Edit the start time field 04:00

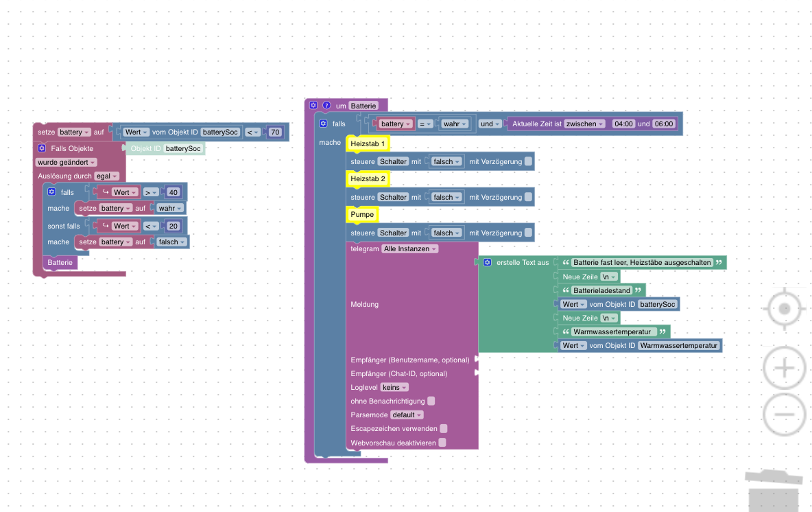pos(623,124)
